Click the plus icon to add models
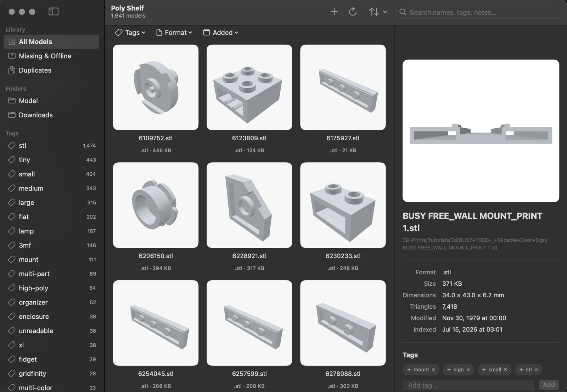Image resolution: width=567 pixels, height=392 pixels. pyautogui.click(x=334, y=12)
